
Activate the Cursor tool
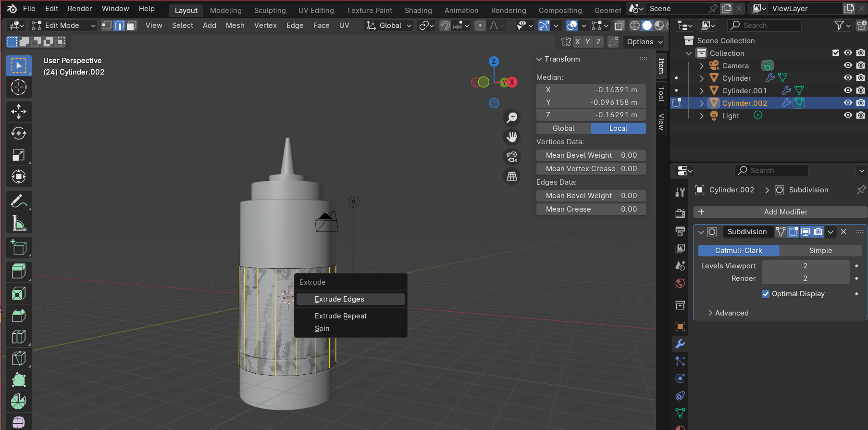[19, 87]
